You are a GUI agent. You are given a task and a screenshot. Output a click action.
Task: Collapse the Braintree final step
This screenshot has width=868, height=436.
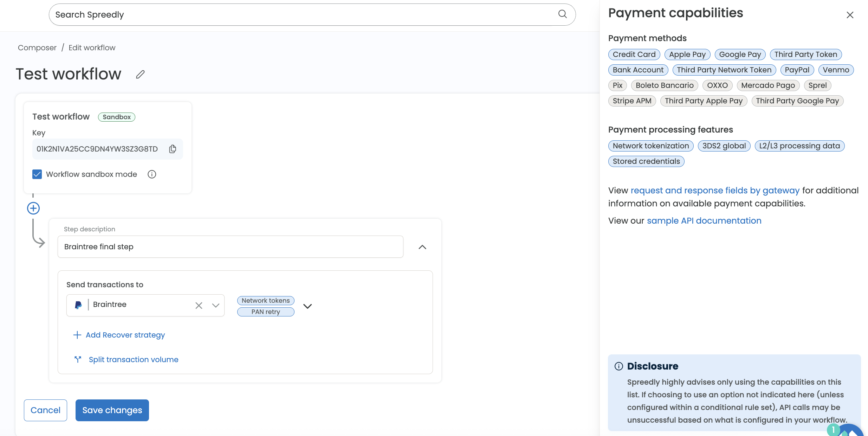click(422, 247)
